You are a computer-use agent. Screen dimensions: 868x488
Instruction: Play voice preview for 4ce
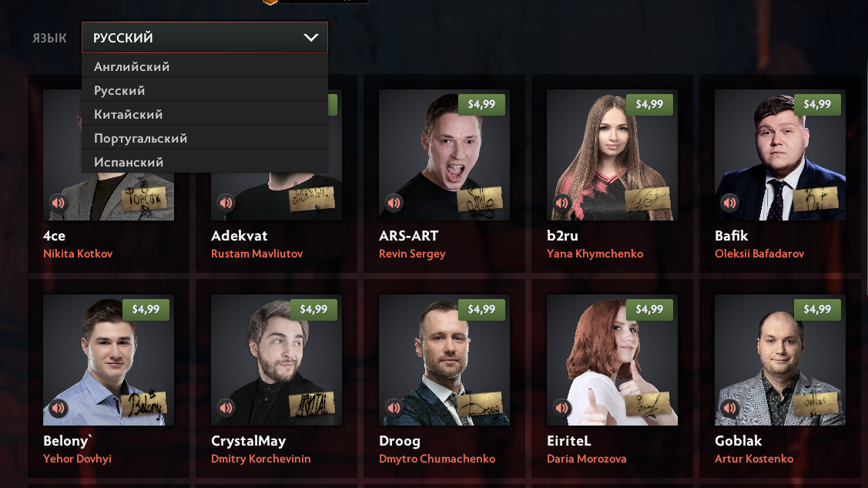coord(58,203)
